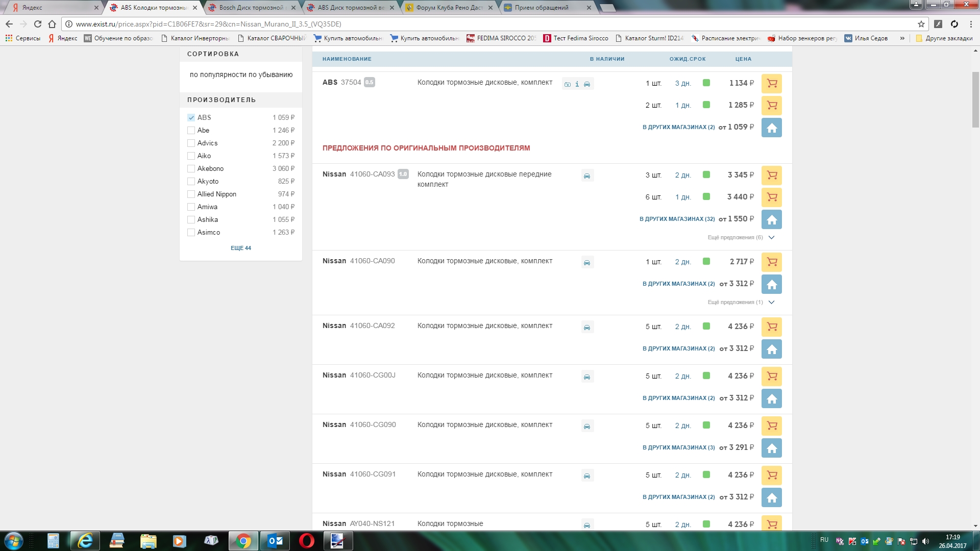980x551 pixels.
Task: Open Opera browser from taskbar
Action: (307, 540)
